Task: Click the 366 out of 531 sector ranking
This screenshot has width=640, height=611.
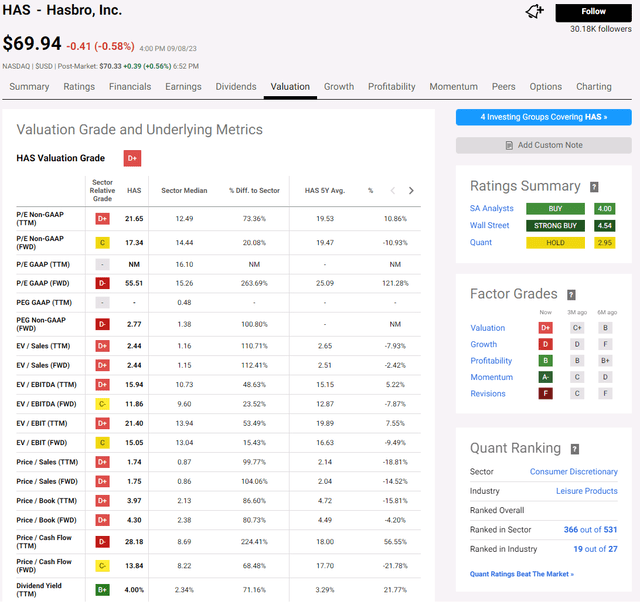Action: click(x=590, y=530)
